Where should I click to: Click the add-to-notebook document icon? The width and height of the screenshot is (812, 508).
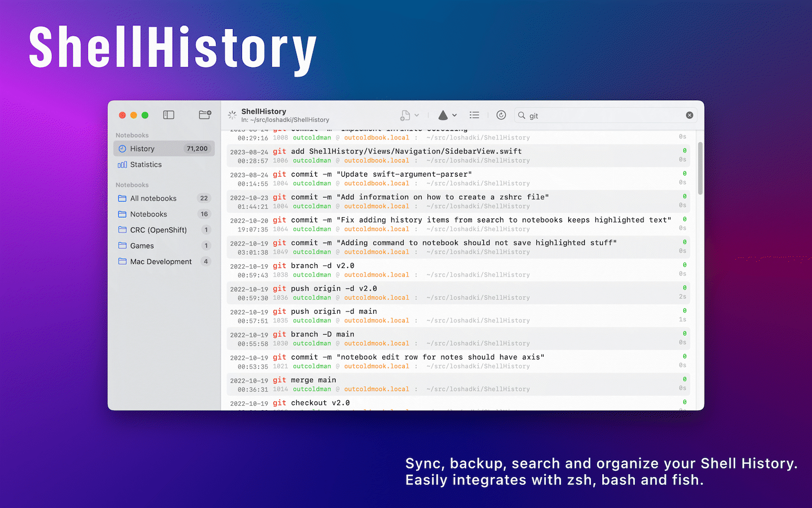pyautogui.click(x=405, y=115)
